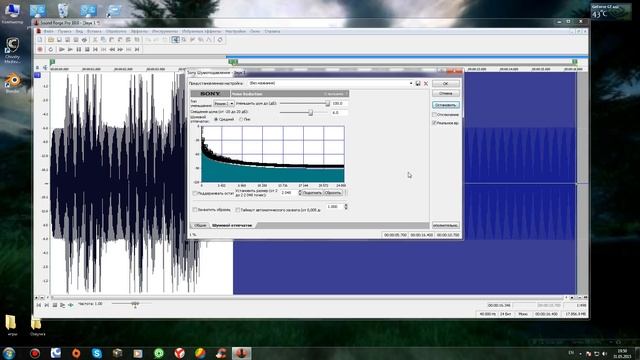Image resolution: width=640 pixels, height=360 pixels.
Task: Click the Подогнать button under graph
Action: (312, 193)
